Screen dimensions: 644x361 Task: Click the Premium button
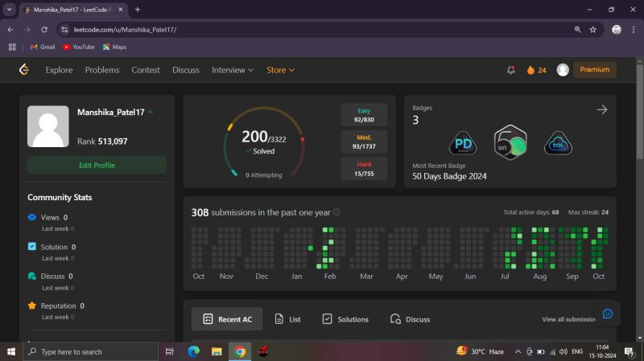click(594, 70)
